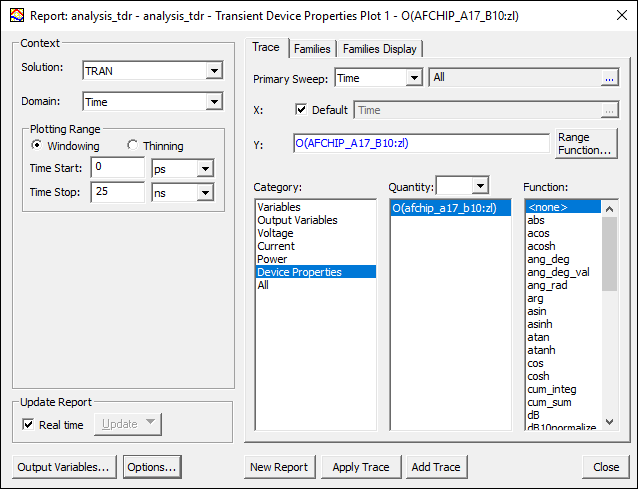Select acosh function
The width and height of the screenshot is (638, 489).
click(563, 246)
